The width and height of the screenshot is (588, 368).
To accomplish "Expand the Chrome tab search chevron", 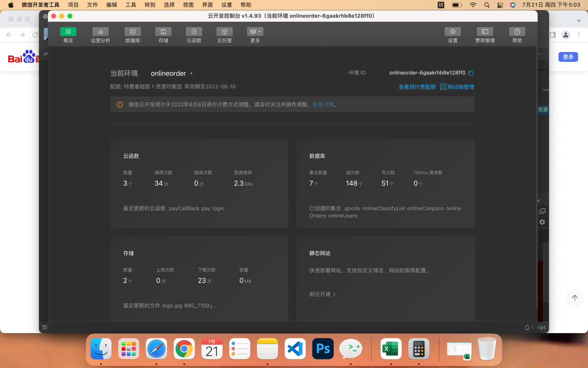I will click(x=579, y=20).
